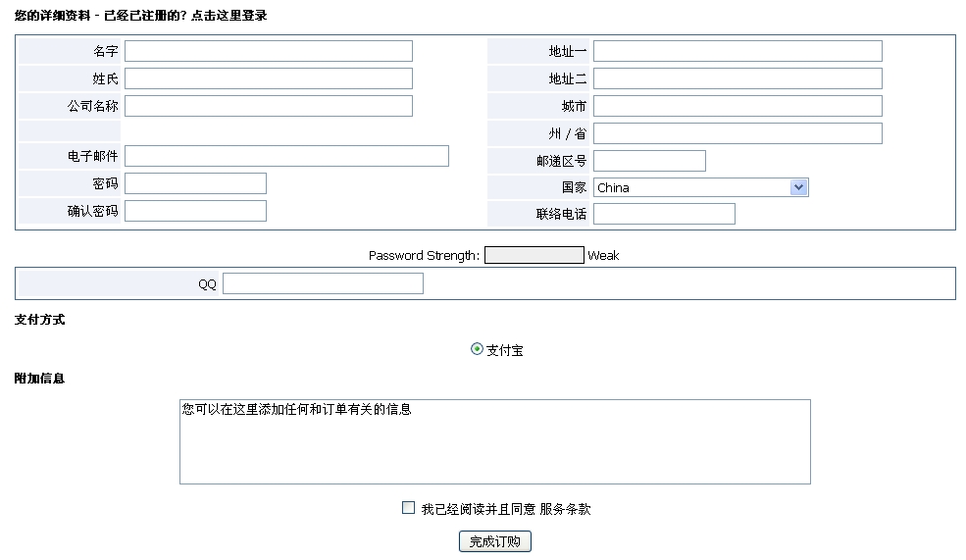Screen dimensions: 966x560
Task: Open the 服务条款 terms of service link
Action: [x=565, y=509]
